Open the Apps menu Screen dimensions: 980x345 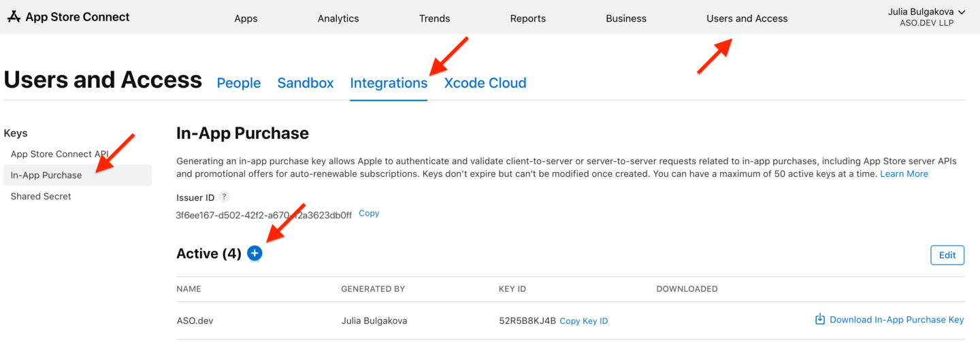click(x=246, y=18)
